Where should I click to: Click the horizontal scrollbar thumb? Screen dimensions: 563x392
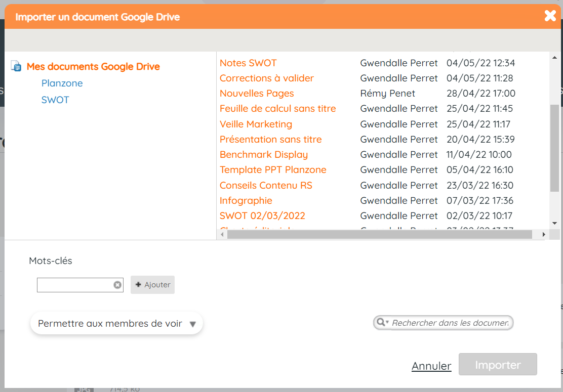(x=380, y=235)
